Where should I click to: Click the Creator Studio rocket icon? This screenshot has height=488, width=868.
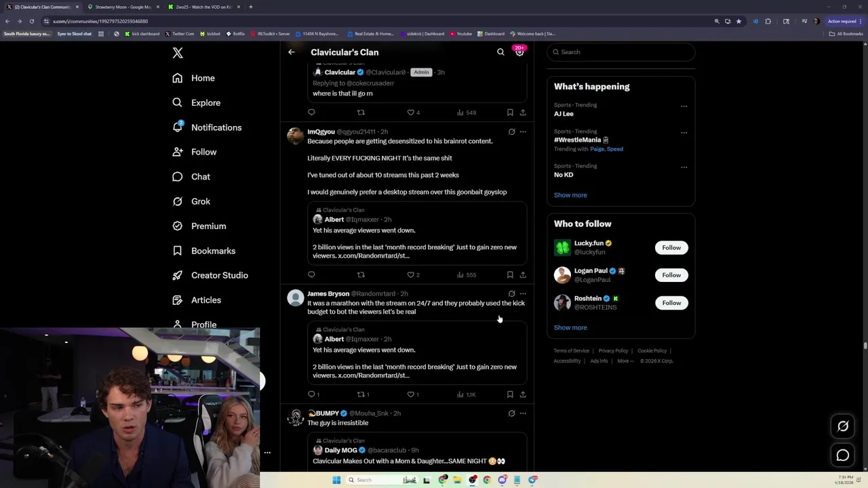178,275
